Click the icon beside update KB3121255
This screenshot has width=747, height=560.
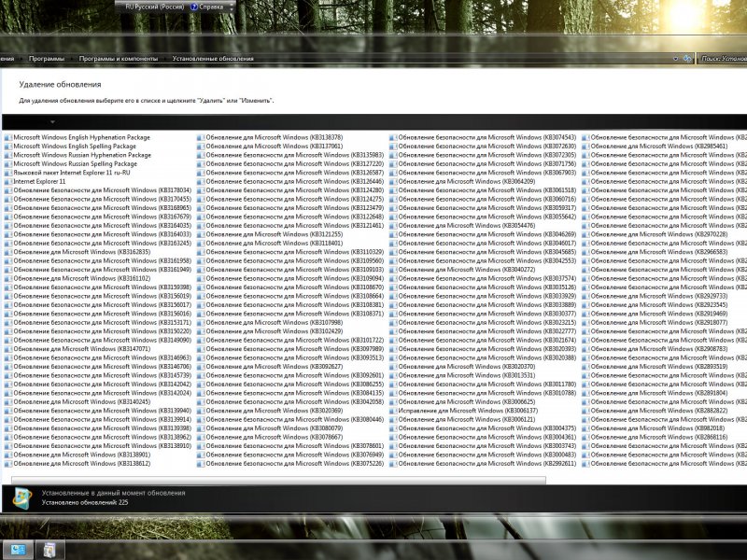point(201,234)
